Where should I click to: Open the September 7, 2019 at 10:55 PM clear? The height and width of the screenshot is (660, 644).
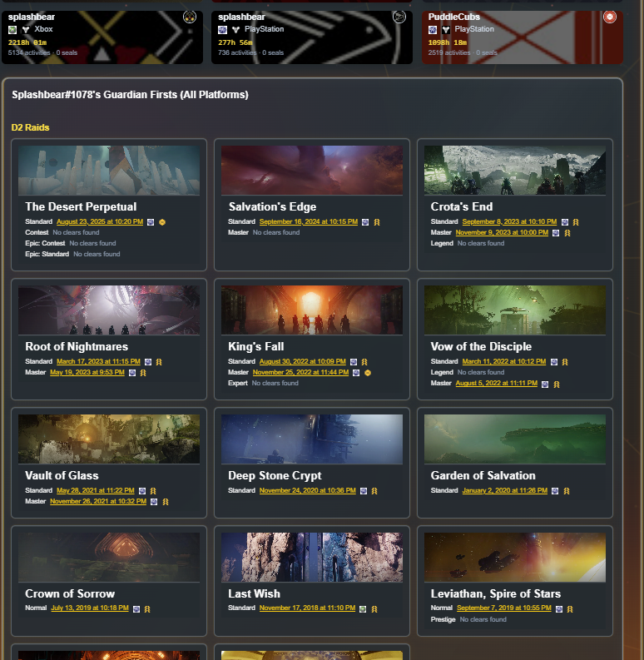[504, 608]
